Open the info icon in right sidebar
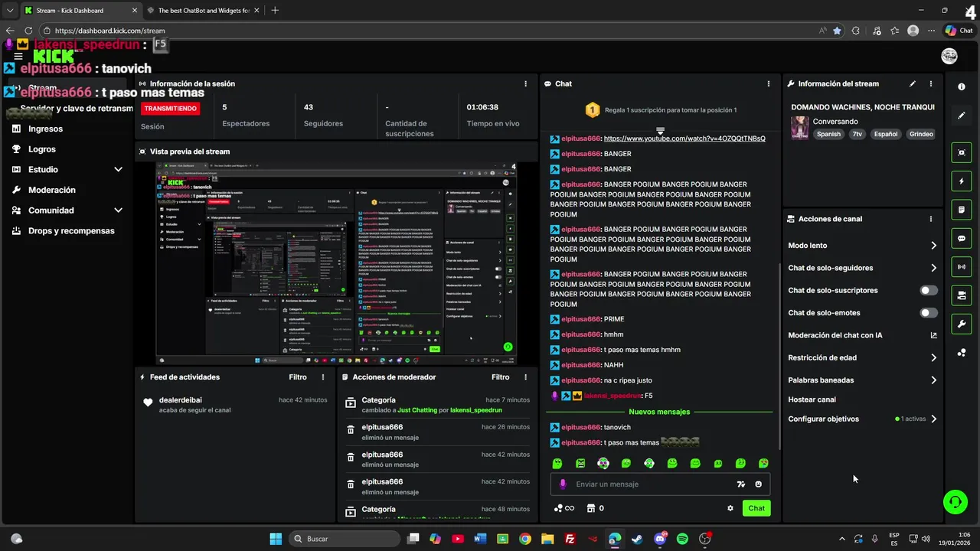This screenshot has height=551, width=980. tap(962, 87)
